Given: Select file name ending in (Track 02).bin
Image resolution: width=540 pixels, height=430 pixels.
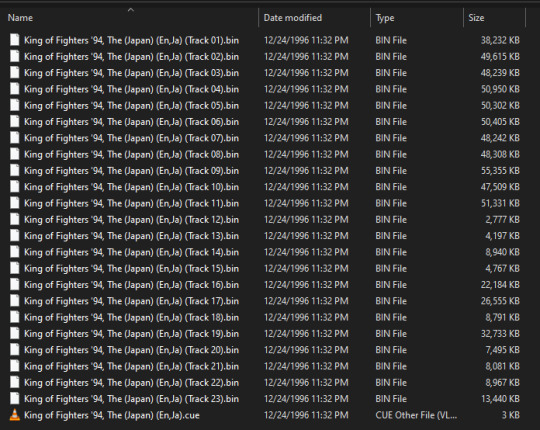Looking at the screenshot, I should coord(131,56).
